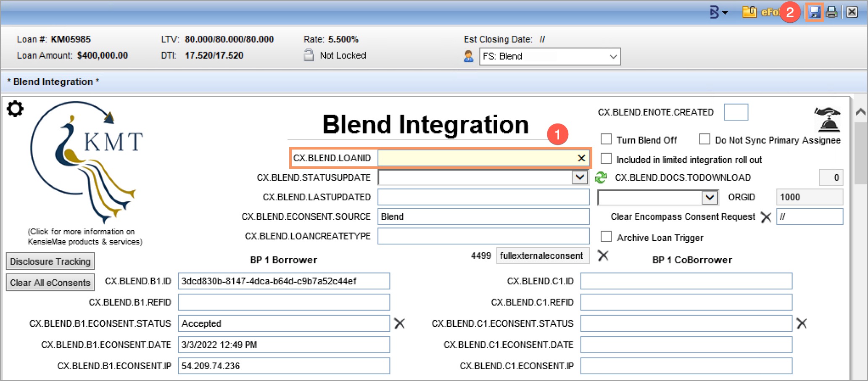
Task: Click the Blend Integration form tab title
Action: 53,82
